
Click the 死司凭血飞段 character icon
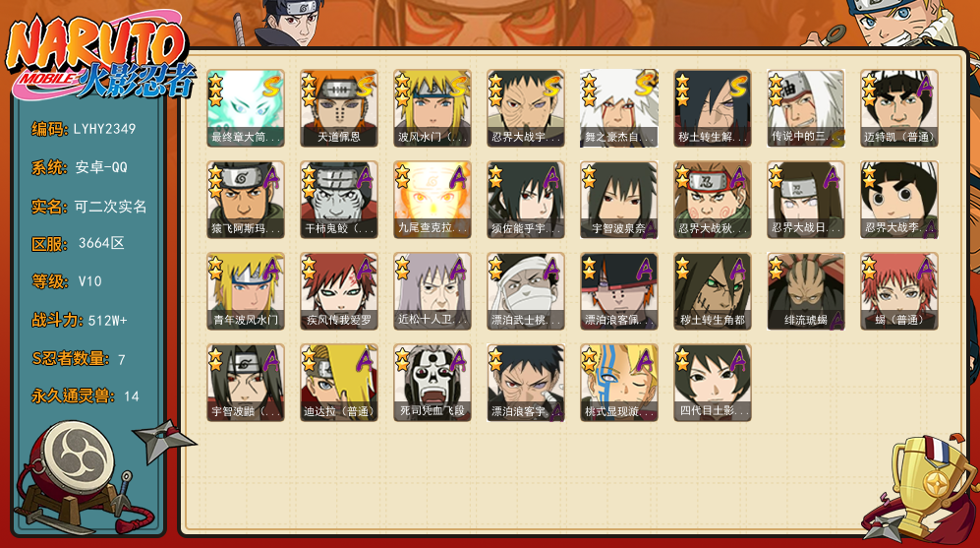pyautogui.click(x=432, y=383)
